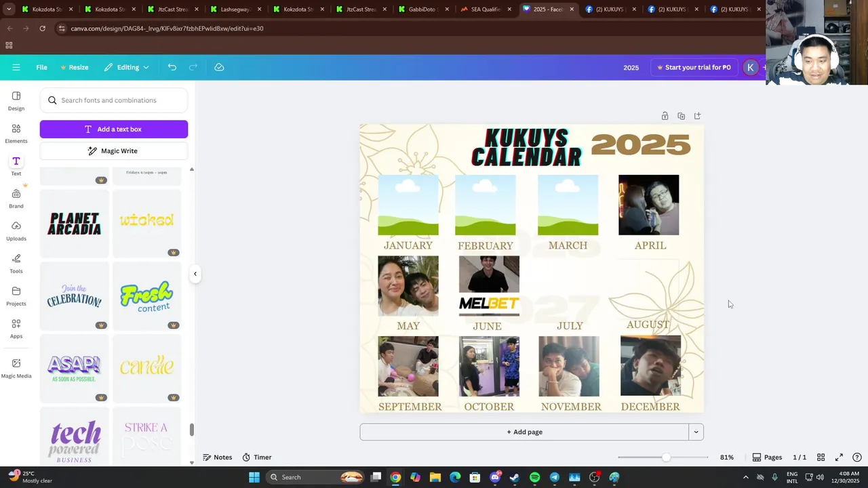Adjust the zoom slider handle

coord(666,457)
